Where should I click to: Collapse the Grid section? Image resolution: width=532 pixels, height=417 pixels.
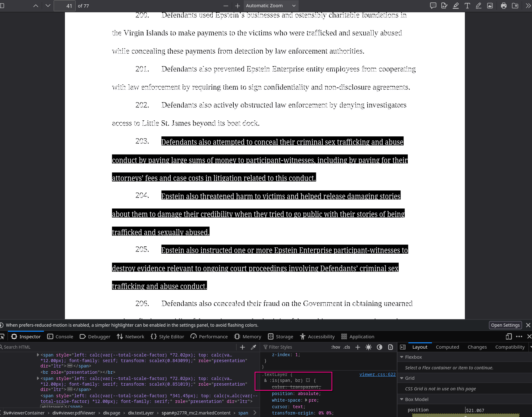pyautogui.click(x=402, y=378)
